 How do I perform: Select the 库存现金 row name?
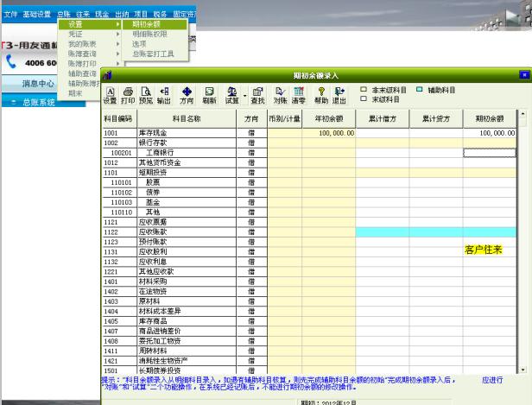(153, 133)
